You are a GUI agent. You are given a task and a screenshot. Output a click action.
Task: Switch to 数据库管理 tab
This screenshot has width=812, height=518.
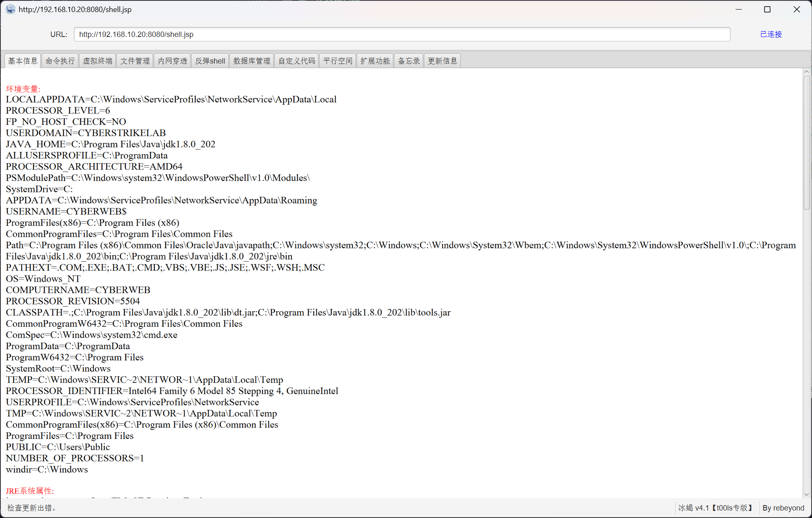coord(251,61)
